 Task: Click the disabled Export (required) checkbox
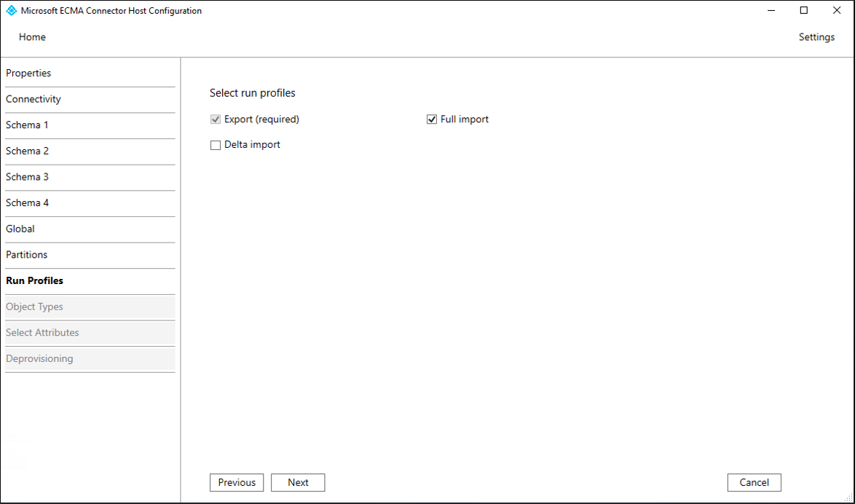click(x=215, y=119)
